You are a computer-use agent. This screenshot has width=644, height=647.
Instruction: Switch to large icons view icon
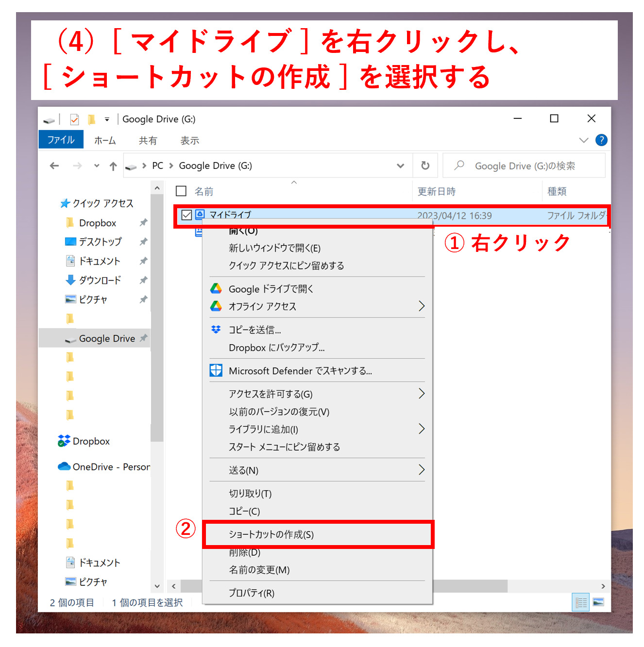[598, 602]
